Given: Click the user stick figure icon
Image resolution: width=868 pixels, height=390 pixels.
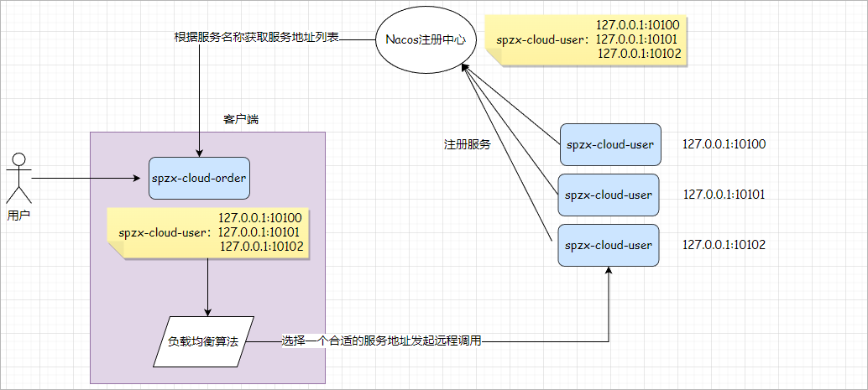Looking at the screenshot, I should click(x=18, y=178).
